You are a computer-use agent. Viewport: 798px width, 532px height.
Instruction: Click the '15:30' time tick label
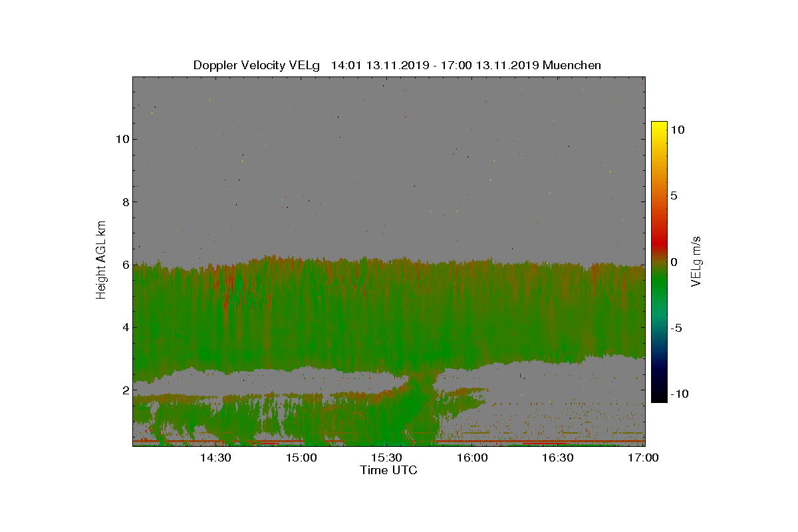click(x=386, y=458)
